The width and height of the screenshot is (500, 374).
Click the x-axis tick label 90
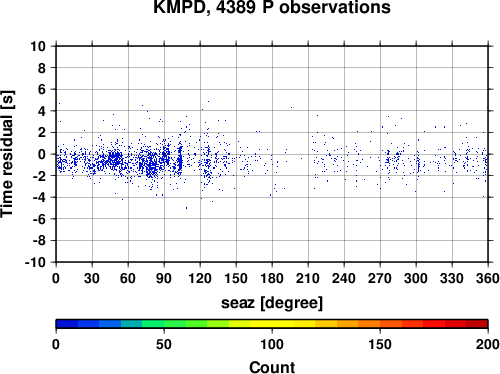pos(164,278)
